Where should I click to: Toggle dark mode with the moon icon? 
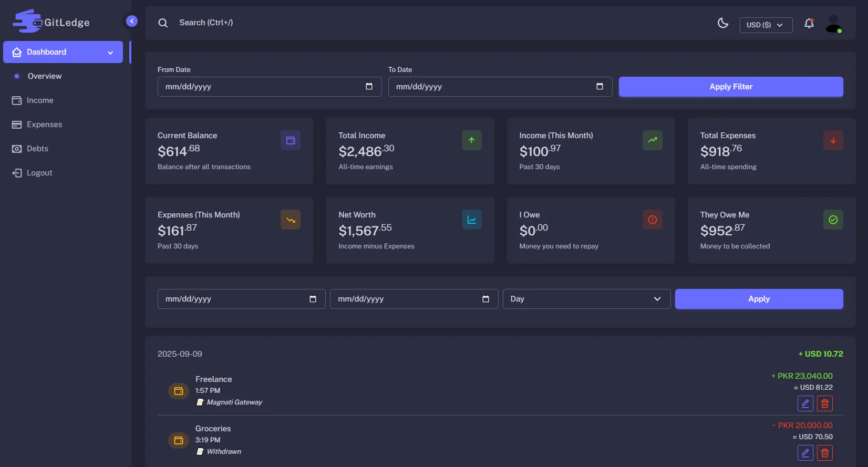pos(723,23)
